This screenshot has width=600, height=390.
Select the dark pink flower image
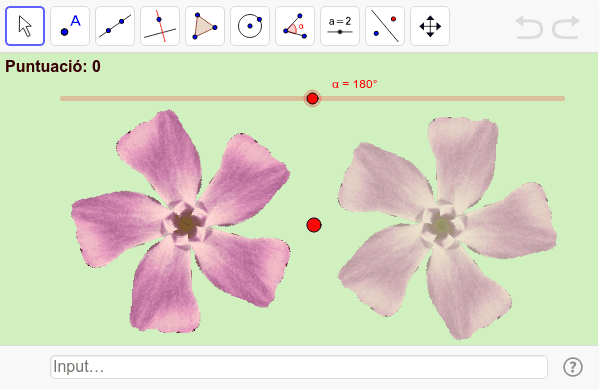(181, 221)
